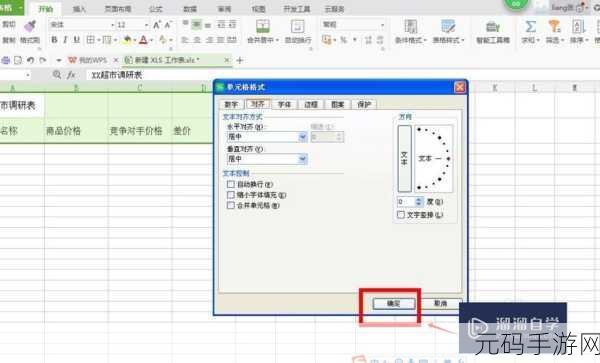Click the Print icon in quick toolbar
Screen dimensions: 600x363
pos(6,60)
